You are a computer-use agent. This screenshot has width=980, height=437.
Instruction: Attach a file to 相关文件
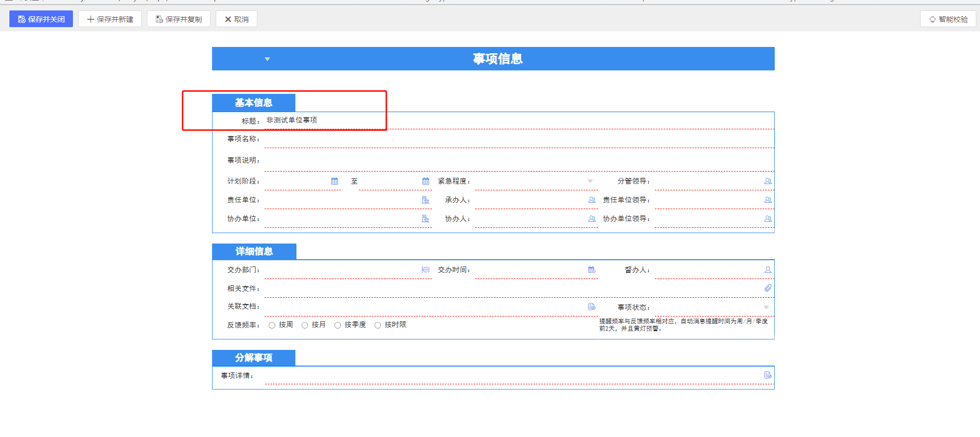[x=768, y=288]
